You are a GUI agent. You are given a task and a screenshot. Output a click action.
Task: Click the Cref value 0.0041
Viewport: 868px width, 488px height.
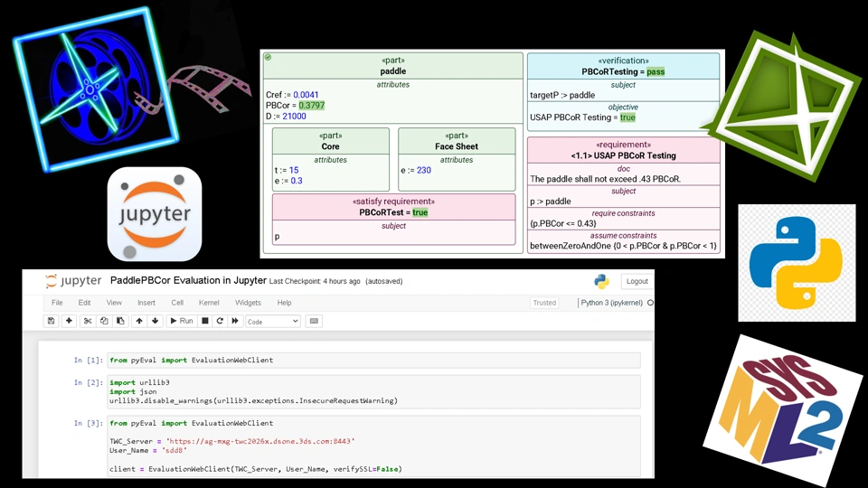306,95
